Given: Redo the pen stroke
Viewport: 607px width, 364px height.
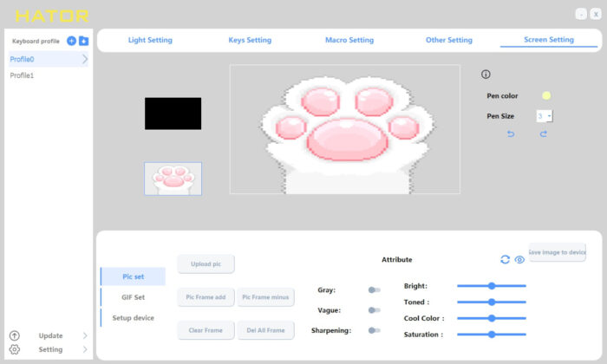Looking at the screenshot, I should (544, 133).
